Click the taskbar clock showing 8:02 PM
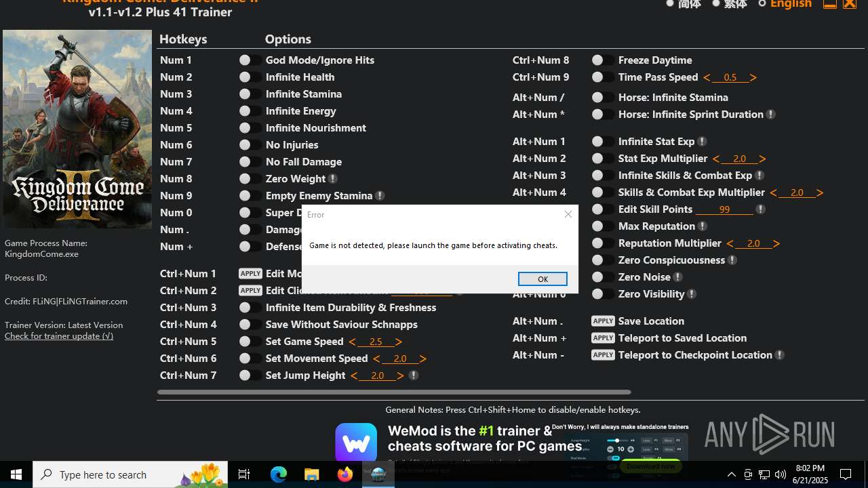The width and height of the screenshot is (868, 488). [810, 474]
